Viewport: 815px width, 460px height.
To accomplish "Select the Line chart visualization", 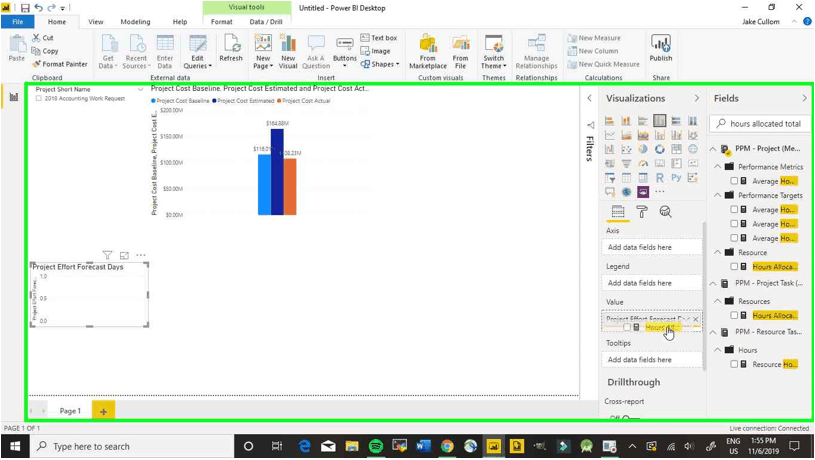I will pyautogui.click(x=610, y=135).
